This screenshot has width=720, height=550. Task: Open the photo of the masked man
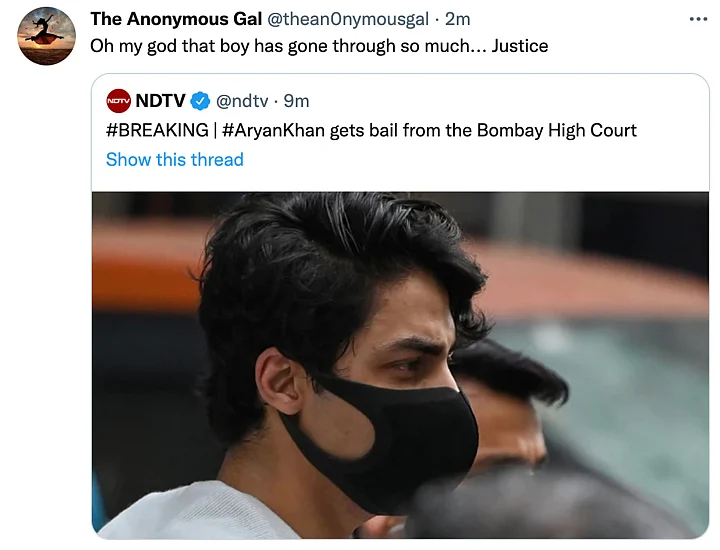400,365
